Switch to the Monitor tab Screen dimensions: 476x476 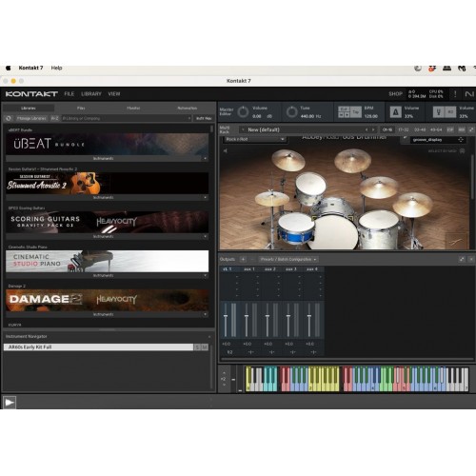[133, 109]
